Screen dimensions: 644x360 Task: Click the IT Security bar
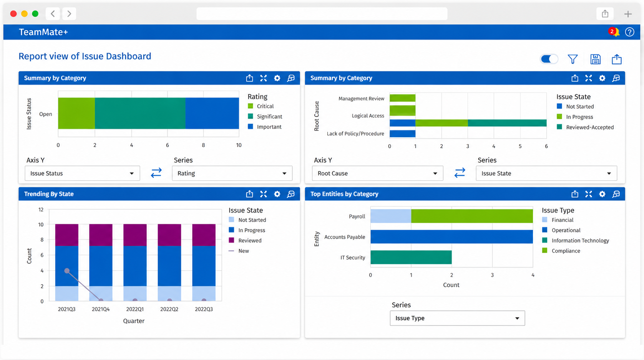pos(411,257)
